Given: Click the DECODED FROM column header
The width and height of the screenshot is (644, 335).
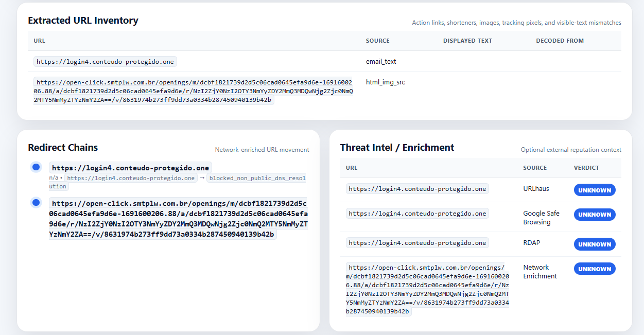Looking at the screenshot, I should click(560, 41).
